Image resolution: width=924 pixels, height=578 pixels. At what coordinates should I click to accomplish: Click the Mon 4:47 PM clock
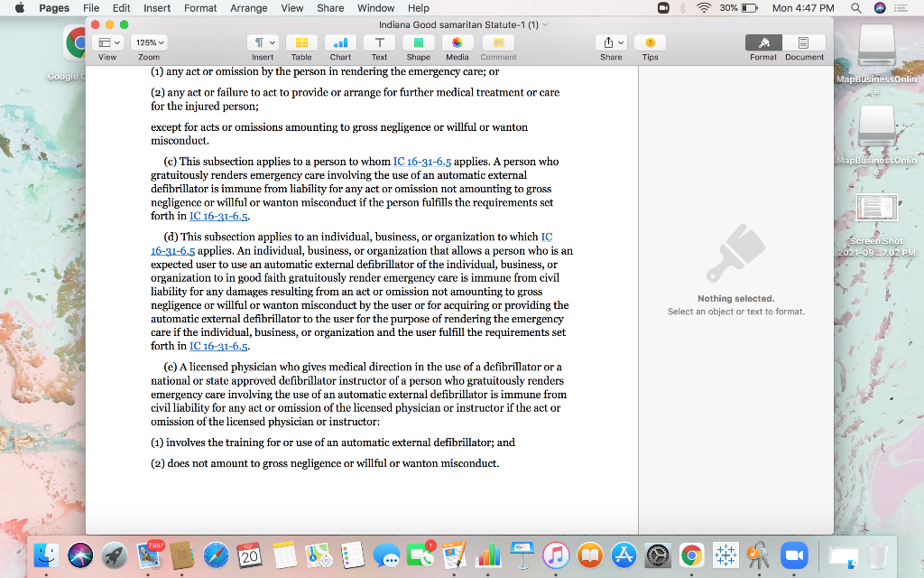803,7
